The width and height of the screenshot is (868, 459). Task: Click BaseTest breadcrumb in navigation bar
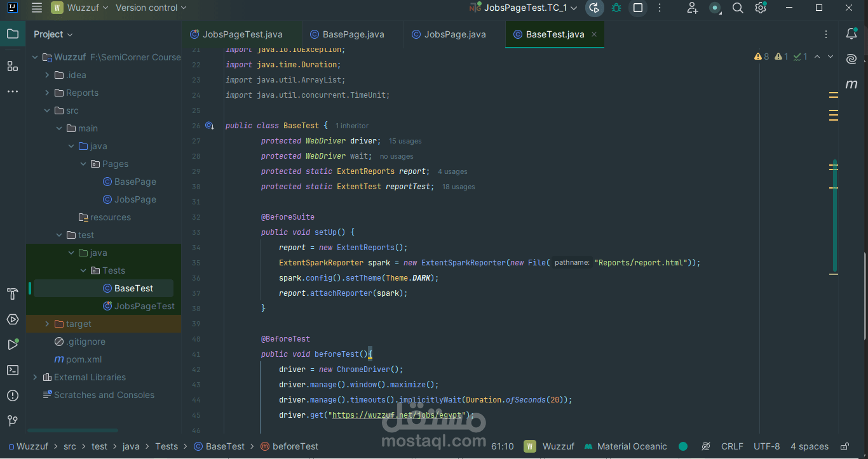tap(219, 446)
